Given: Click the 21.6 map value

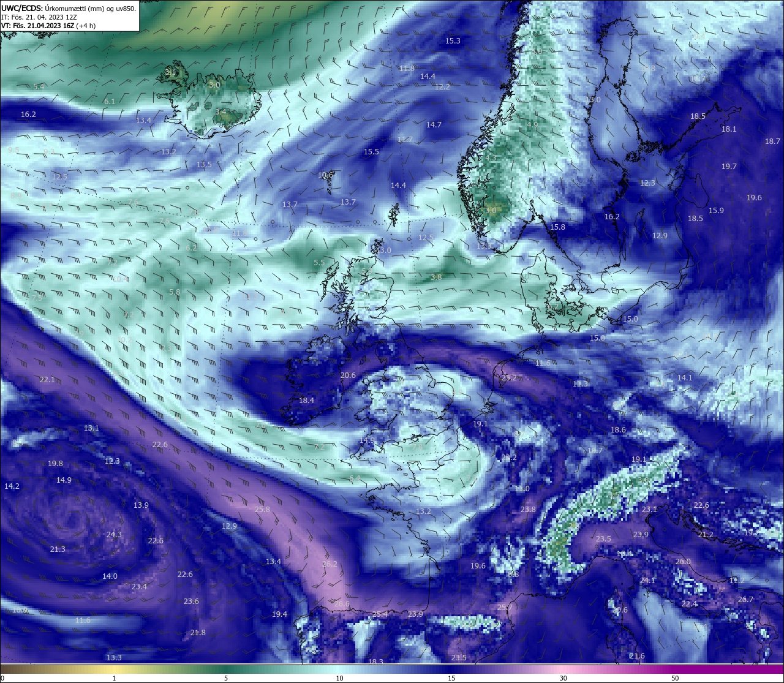Looking at the screenshot, I should point(637,656).
